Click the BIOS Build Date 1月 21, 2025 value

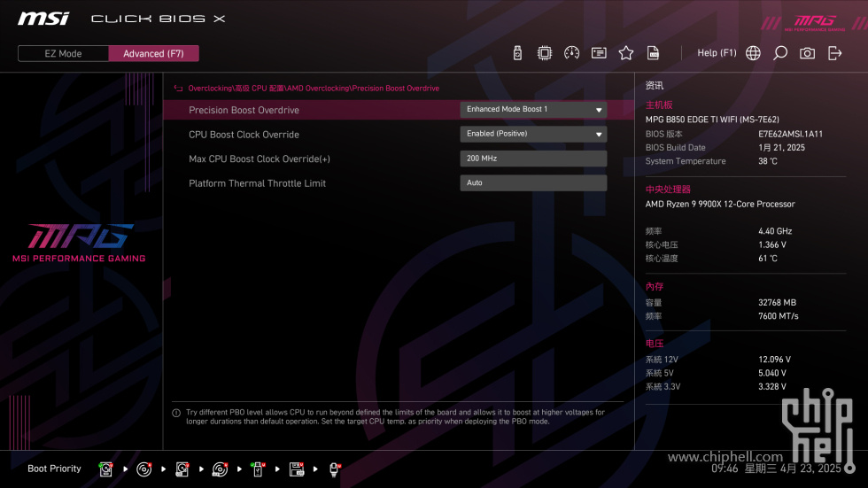click(x=781, y=148)
